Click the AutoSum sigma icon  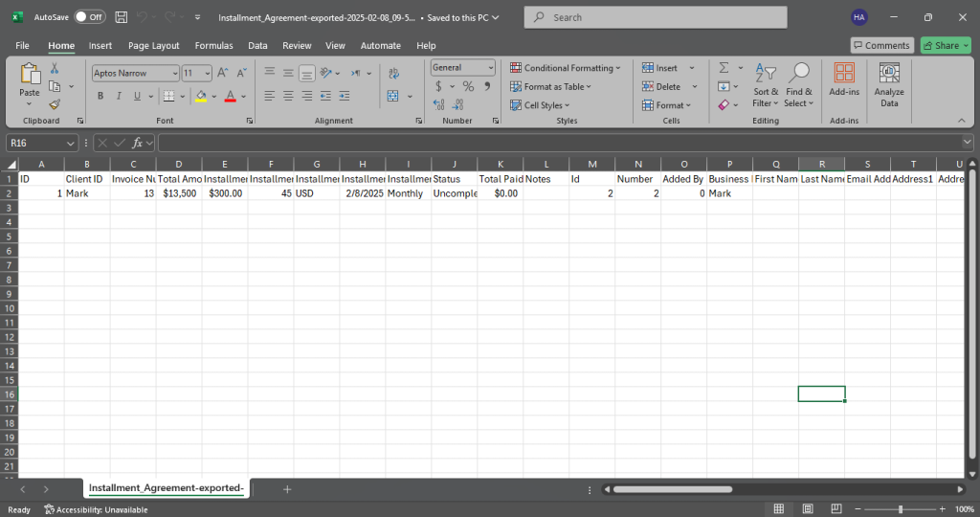[724, 68]
